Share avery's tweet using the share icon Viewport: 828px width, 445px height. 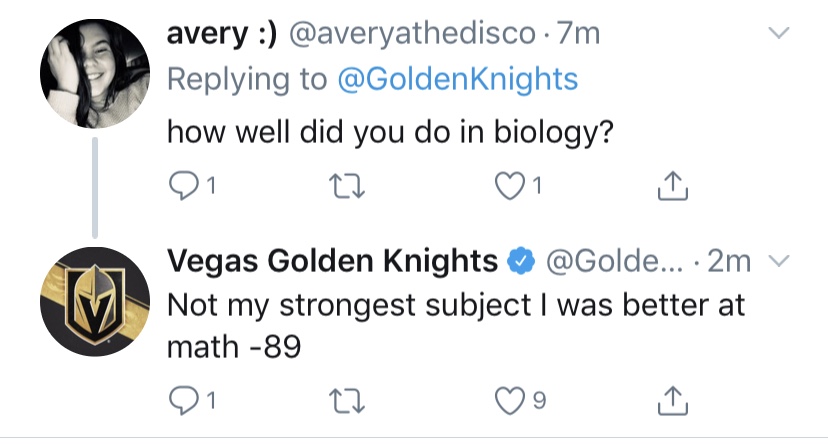[673, 186]
